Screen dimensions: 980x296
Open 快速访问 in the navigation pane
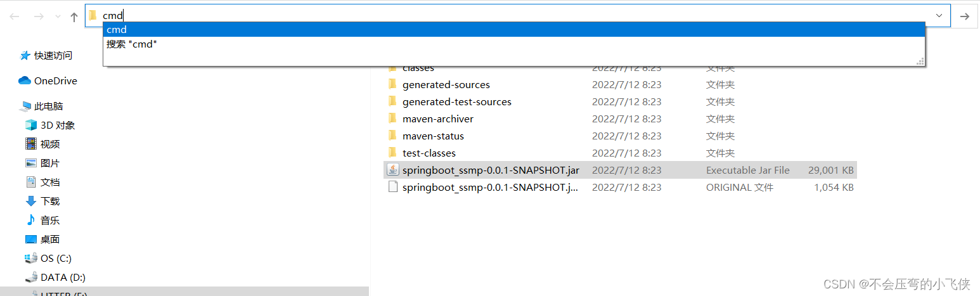53,56
